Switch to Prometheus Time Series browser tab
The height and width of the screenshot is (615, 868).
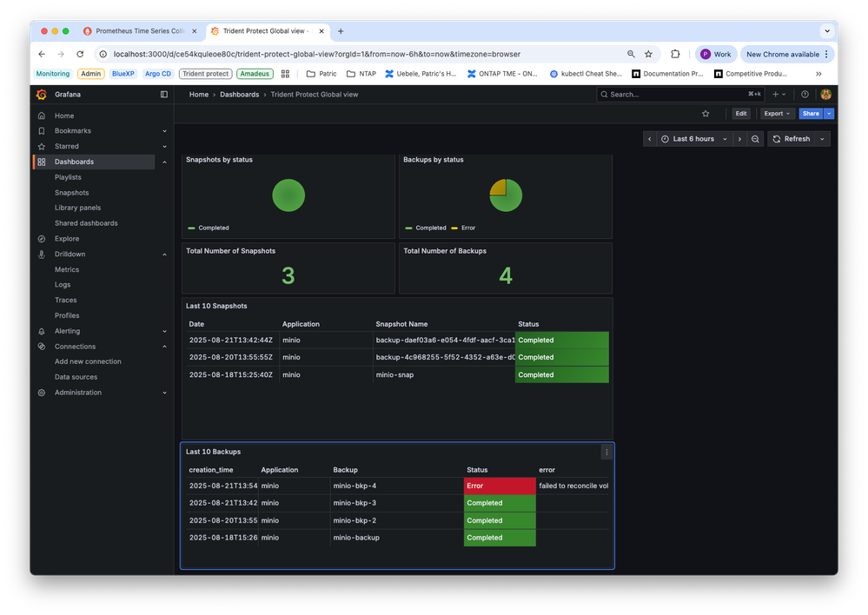click(x=139, y=31)
